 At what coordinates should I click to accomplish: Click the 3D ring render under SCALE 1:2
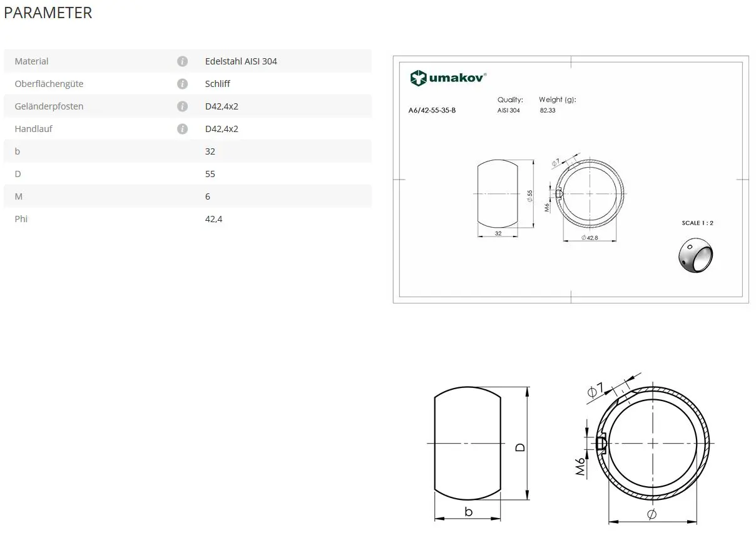(696, 257)
